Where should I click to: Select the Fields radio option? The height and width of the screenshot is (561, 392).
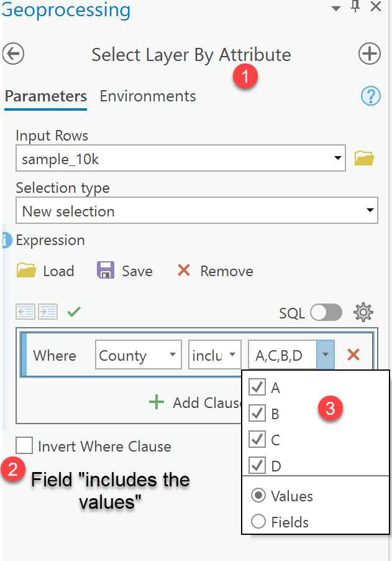[x=258, y=522]
